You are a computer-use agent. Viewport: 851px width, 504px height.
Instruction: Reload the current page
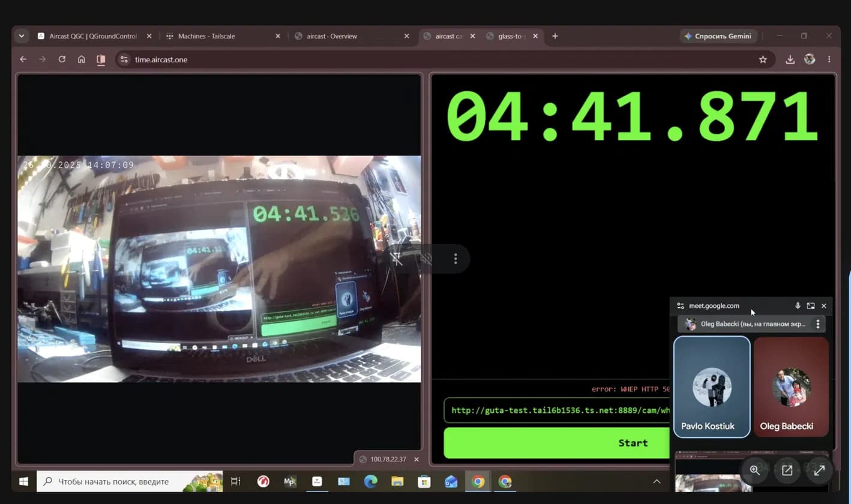point(62,59)
